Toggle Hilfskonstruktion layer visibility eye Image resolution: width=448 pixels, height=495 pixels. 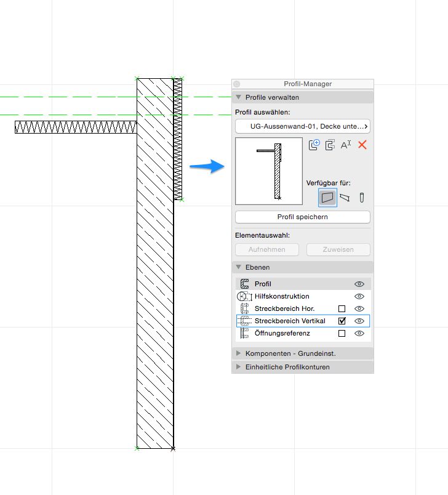(359, 296)
